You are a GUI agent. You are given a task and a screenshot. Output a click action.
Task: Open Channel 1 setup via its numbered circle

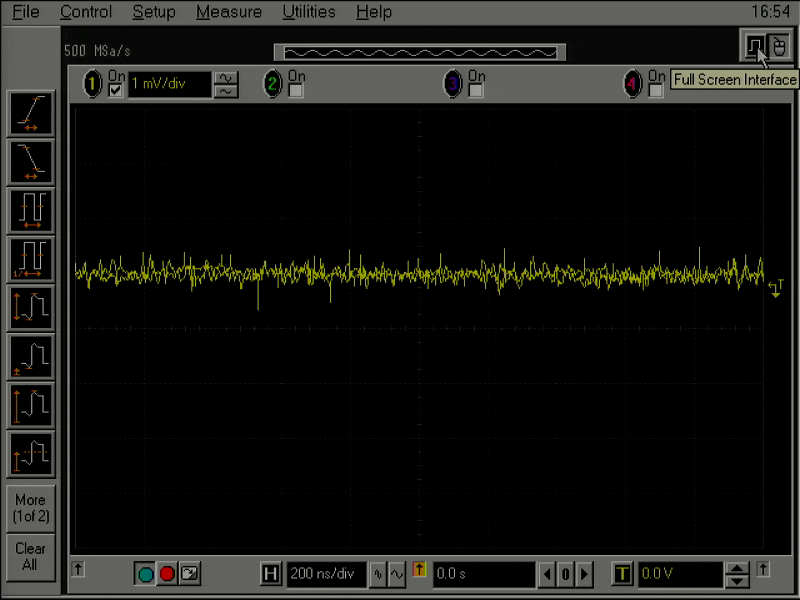coord(92,84)
